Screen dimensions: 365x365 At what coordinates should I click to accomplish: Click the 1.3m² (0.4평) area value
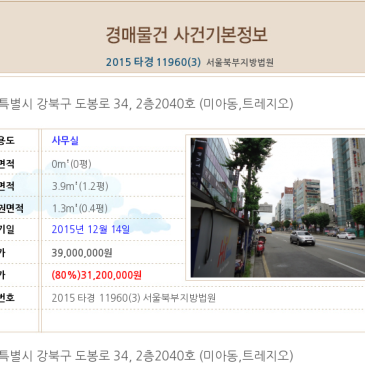click(80, 208)
